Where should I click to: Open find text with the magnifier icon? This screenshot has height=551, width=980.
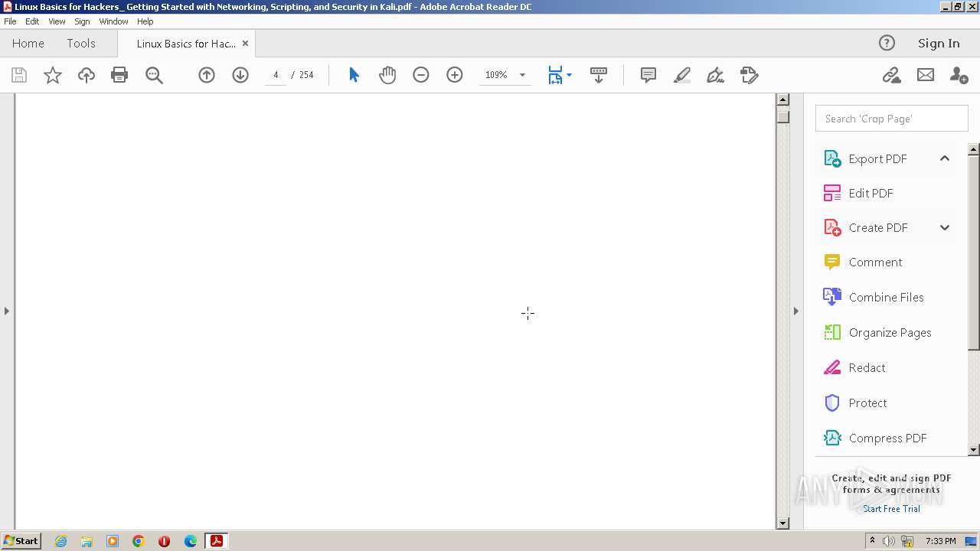click(x=154, y=75)
